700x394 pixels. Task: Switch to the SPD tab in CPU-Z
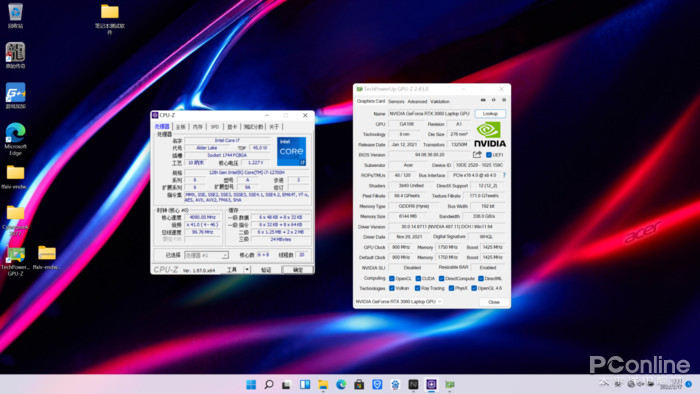(x=215, y=127)
